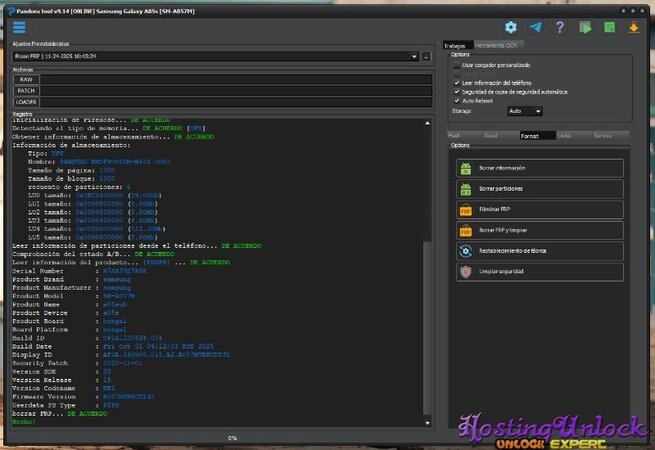
Task: Uncheck the Auto Reboot checkbox
Action: [x=457, y=100]
